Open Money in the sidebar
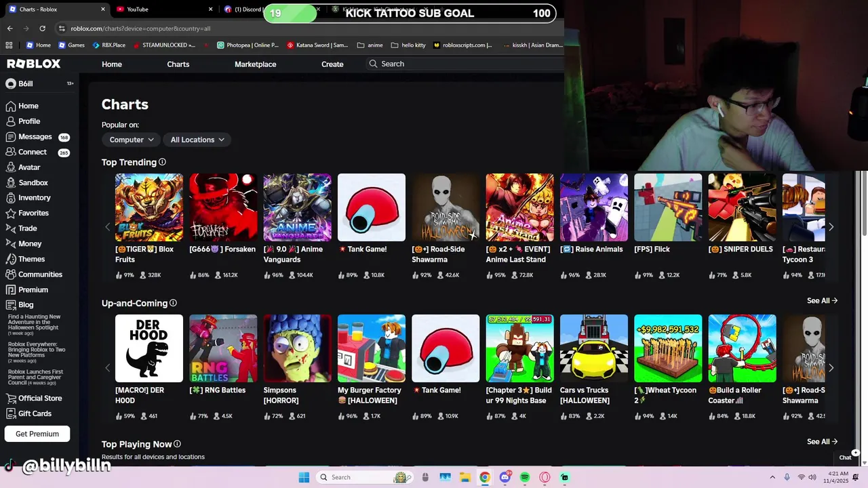Image resolution: width=868 pixels, height=488 pixels. click(24, 243)
